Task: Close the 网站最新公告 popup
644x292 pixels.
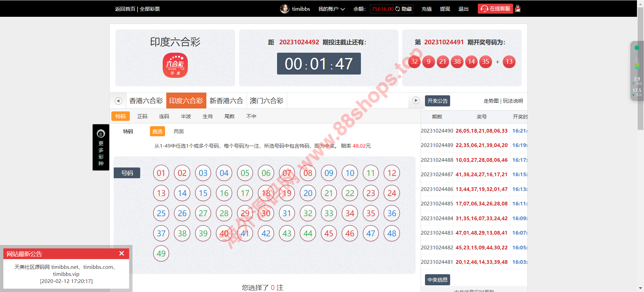Action: tap(122, 253)
